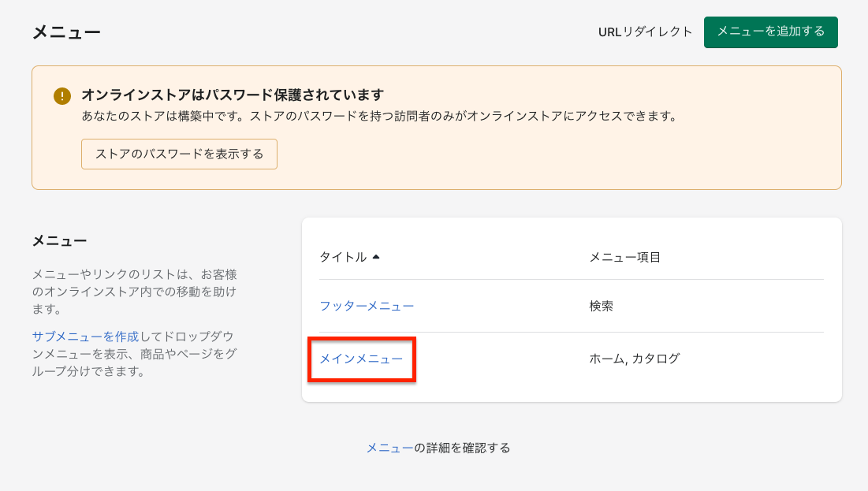Click the メニュー link in the bottom help text
This screenshot has height=491, width=868.
point(389,448)
